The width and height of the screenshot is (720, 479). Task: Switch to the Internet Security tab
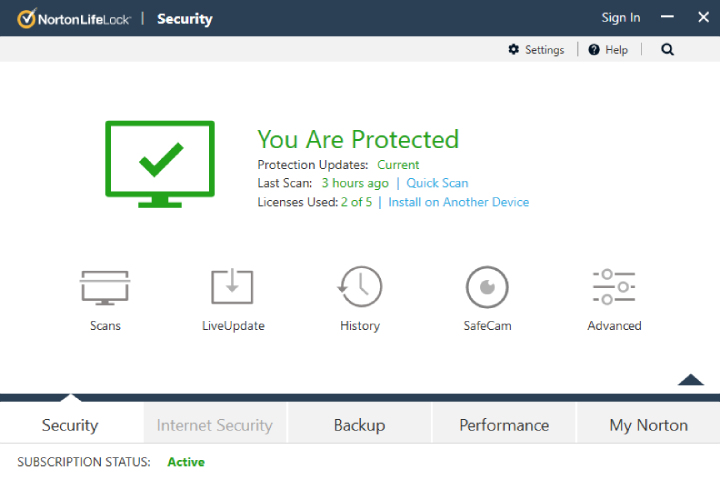point(214,425)
